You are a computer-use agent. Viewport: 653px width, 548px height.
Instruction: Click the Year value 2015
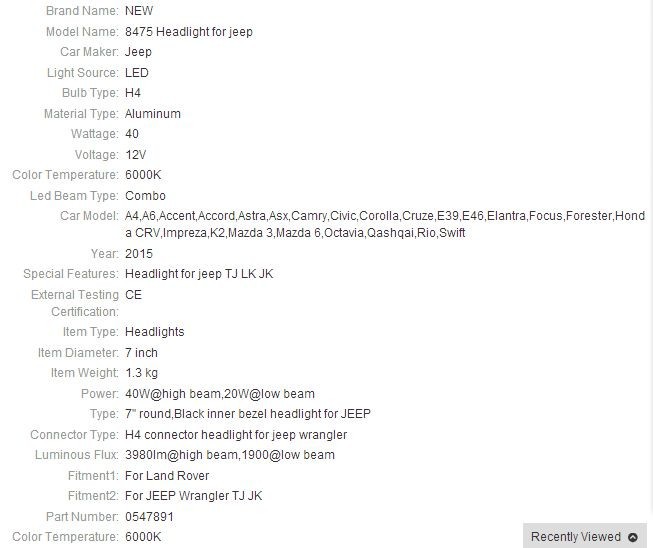[139, 254]
